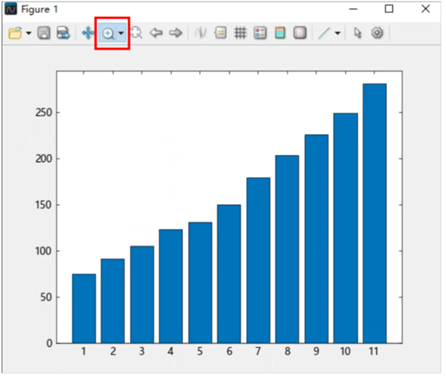This screenshot has height=376, width=446.
Task: Click the x-axis tick label 9
Action: tap(316, 351)
